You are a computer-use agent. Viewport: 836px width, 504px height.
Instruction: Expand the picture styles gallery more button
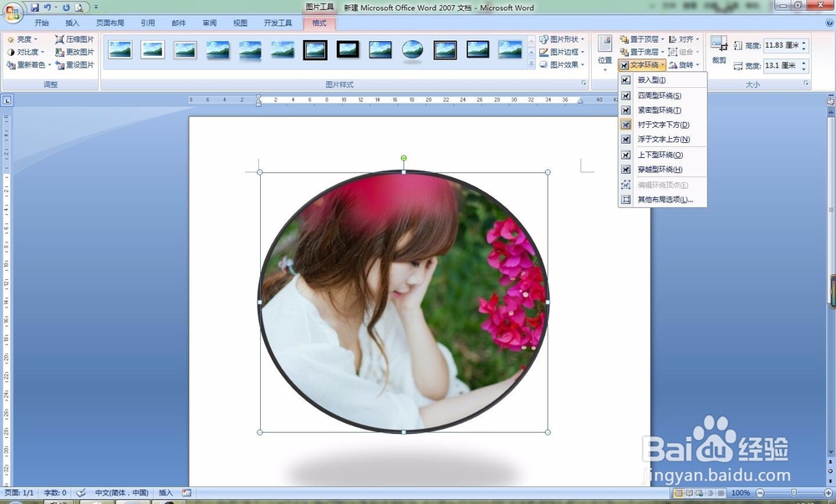pyautogui.click(x=531, y=64)
